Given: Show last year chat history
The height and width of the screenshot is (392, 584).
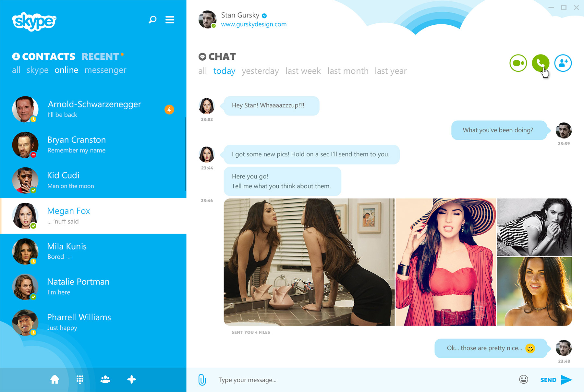Looking at the screenshot, I should point(391,71).
